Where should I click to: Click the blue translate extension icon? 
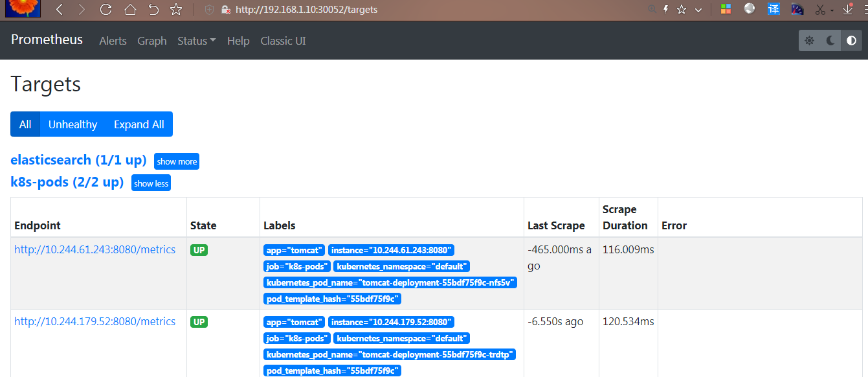point(773,9)
